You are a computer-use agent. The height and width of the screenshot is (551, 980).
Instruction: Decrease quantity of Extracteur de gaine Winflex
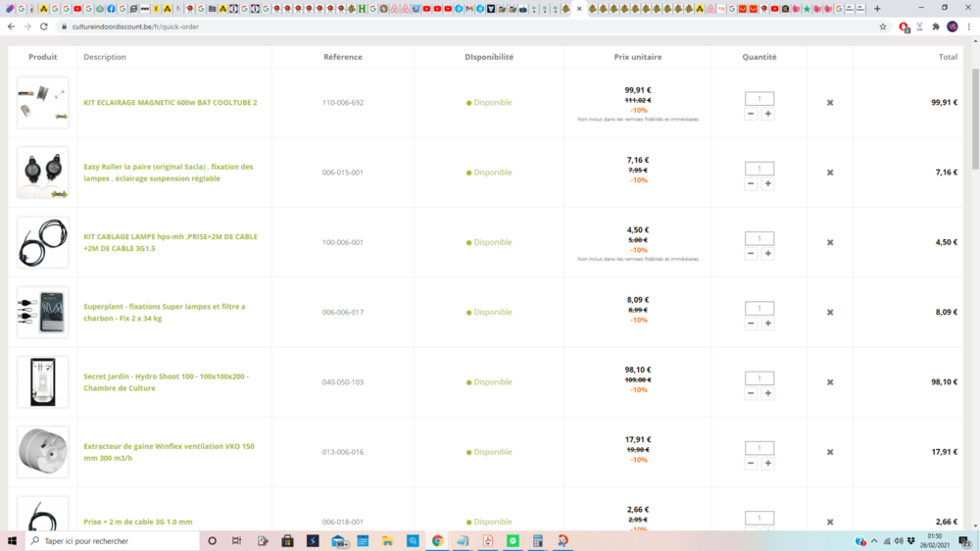tap(751, 464)
